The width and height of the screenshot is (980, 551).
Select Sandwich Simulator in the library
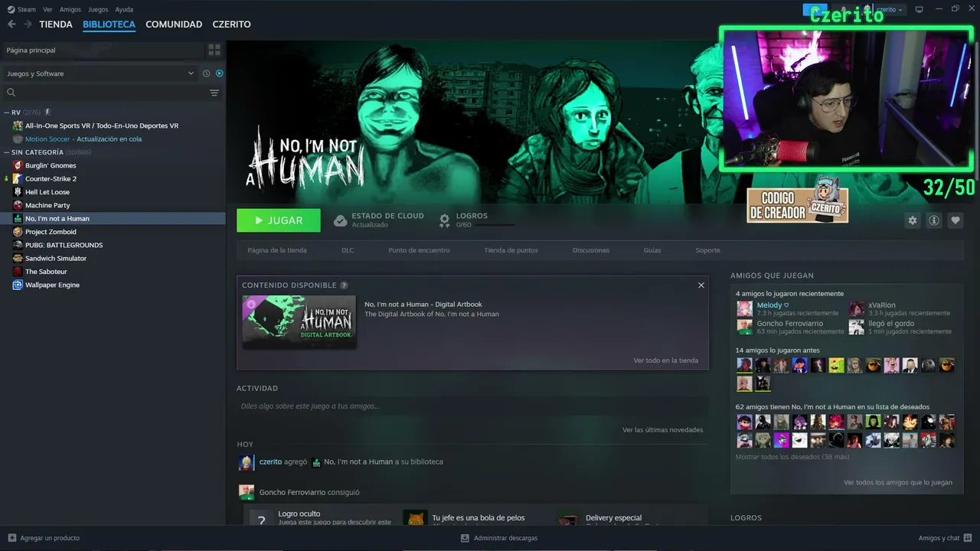(56, 259)
